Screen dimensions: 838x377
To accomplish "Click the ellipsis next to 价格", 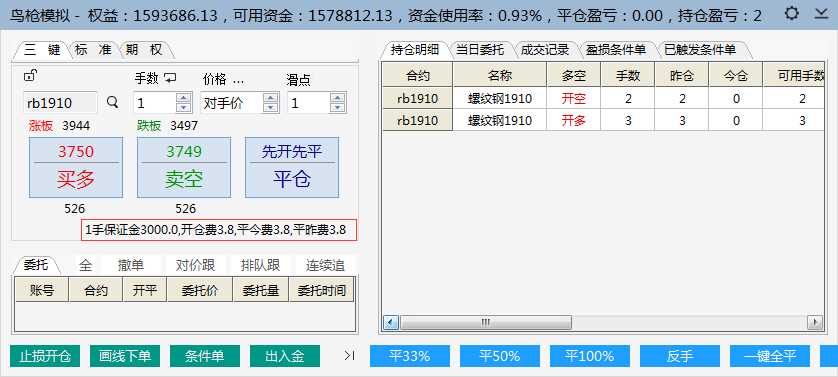I will [239, 82].
